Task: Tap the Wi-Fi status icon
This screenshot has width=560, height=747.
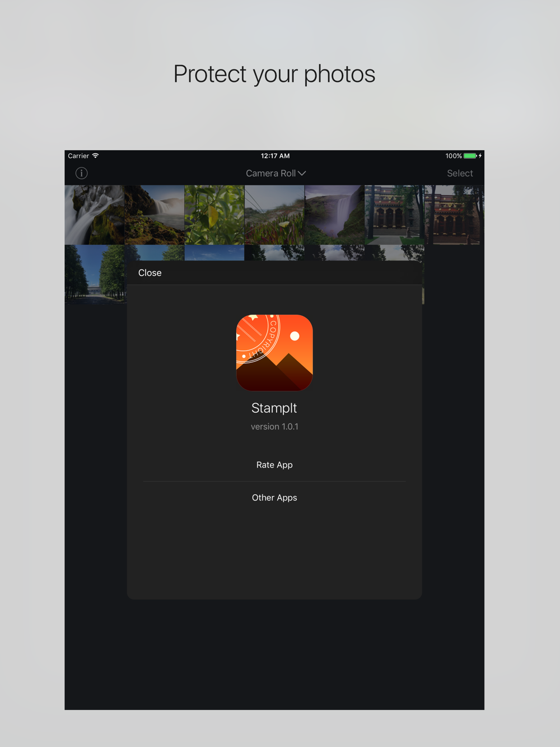Action: [x=95, y=156]
